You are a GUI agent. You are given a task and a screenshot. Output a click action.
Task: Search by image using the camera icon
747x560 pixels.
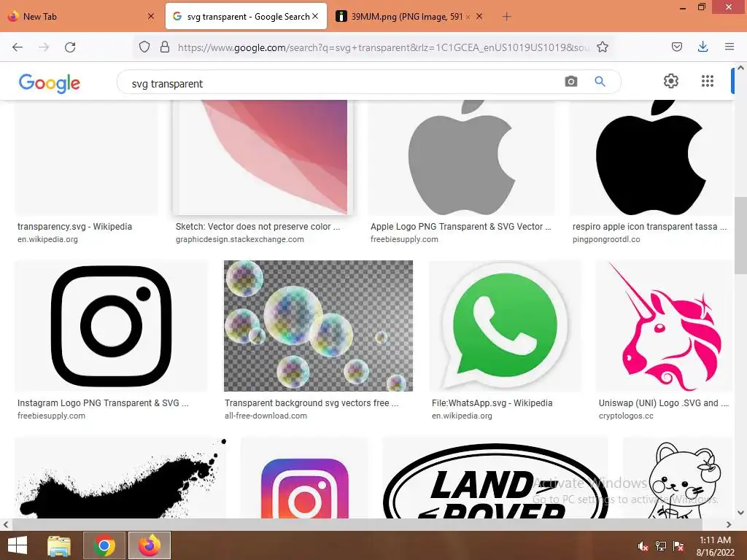[570, 82]
